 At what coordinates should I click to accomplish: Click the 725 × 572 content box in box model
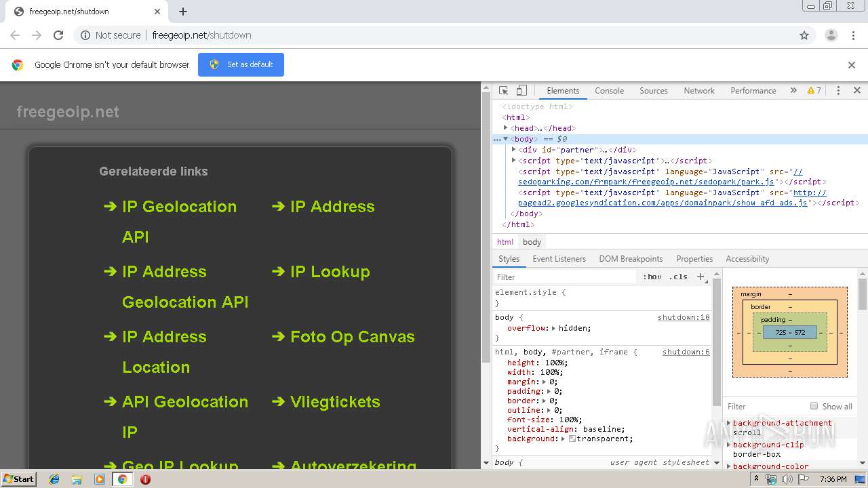click(790, 333)
